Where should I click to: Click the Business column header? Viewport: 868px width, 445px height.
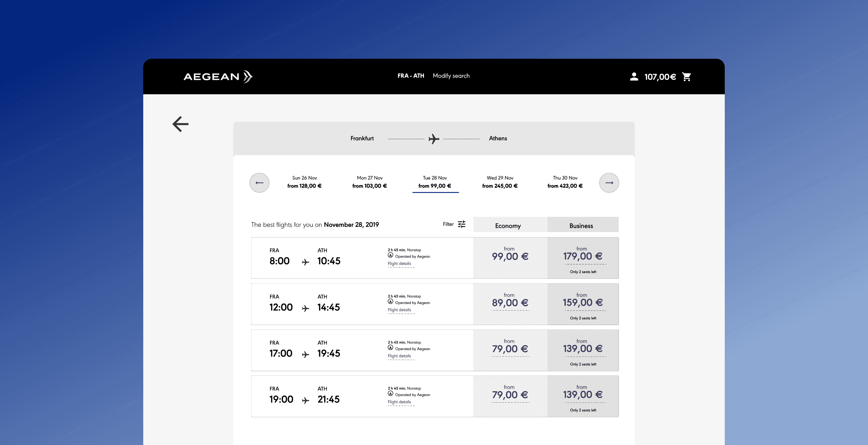click(x=581, y=226)
